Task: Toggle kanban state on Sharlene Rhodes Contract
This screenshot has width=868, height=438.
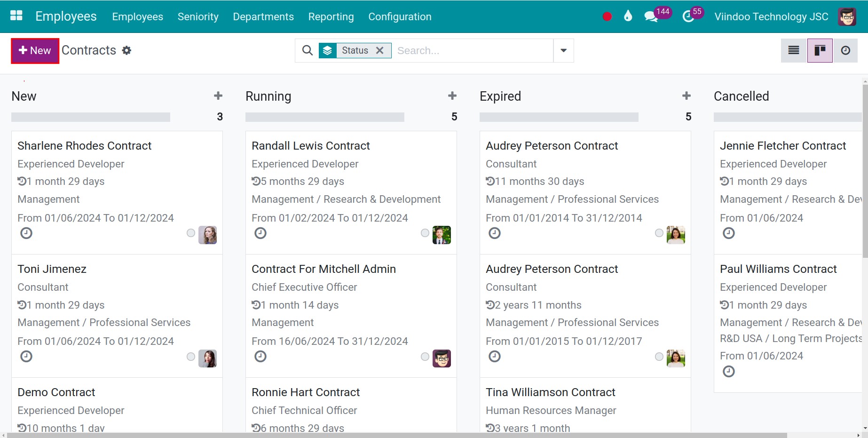Action: (x=191, y=233)
